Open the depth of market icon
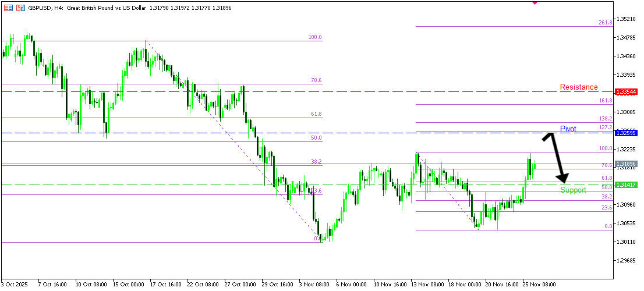The height and width of the screenshot is (291, 644). [x=20, y=8]
